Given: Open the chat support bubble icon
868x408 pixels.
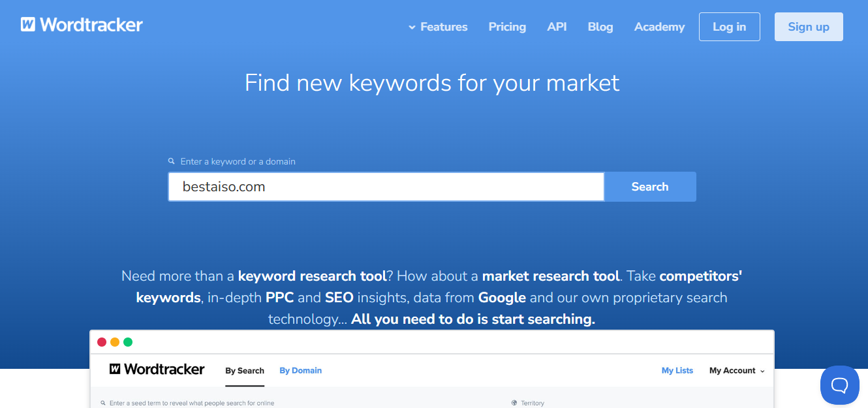Looking at the screenshot, I should [839, 385].
